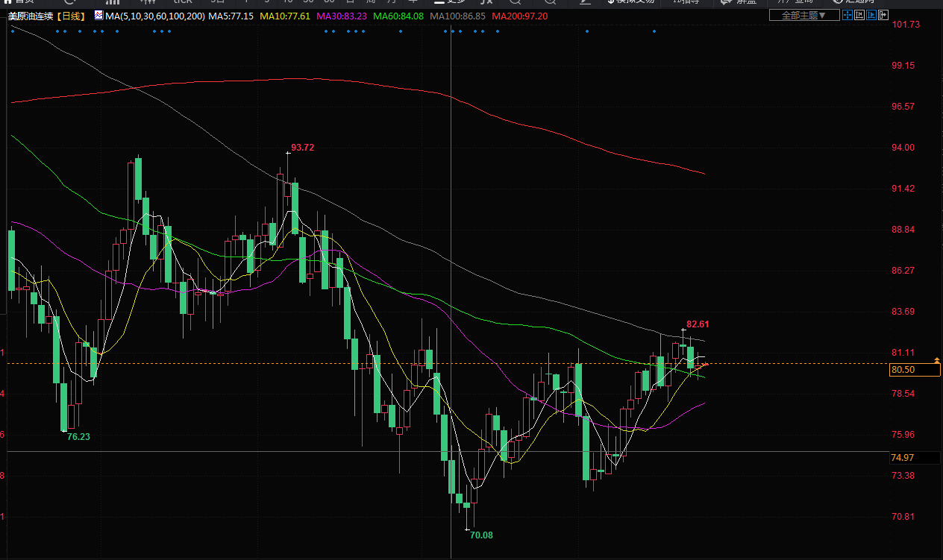943x560 pixels.
Task: Select the tick period tab
Action: (183, 2)
